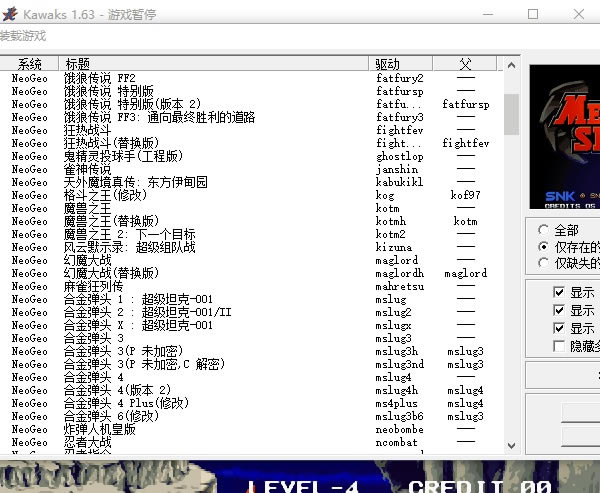Click the kabukikl driver cell
Screen dimensions: 600x493
tap(399, 182)
